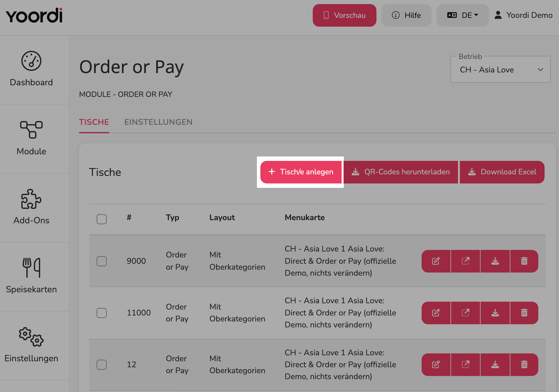This screenshot has height=392, width=559.
Task: Click table number 11000 cell
Action: (x=139, y=313)
